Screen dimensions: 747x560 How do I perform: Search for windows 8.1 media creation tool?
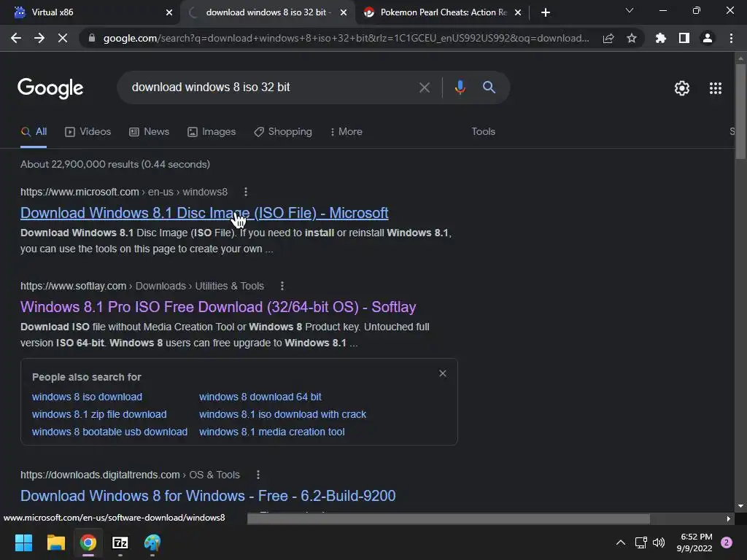click(x=271, y=432)
